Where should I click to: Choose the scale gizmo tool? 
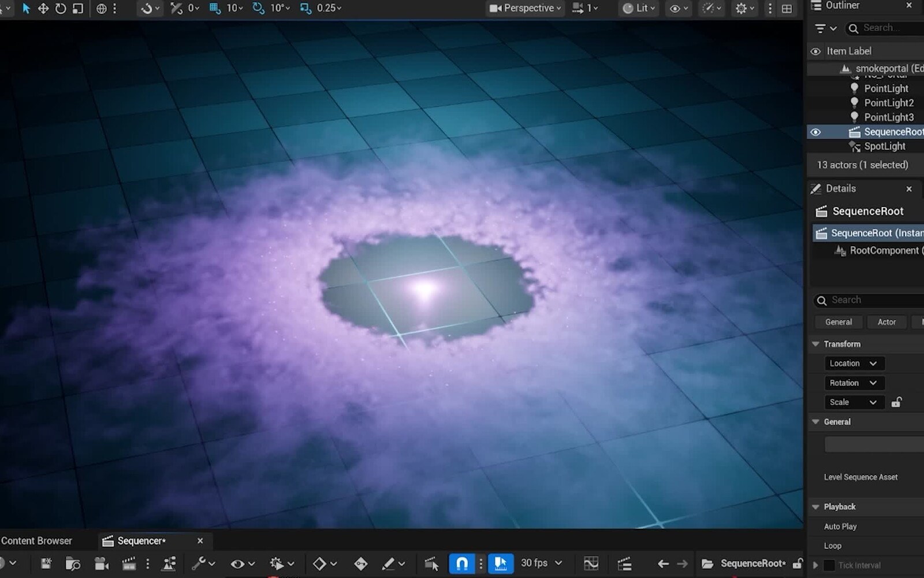tap(78, 9)
